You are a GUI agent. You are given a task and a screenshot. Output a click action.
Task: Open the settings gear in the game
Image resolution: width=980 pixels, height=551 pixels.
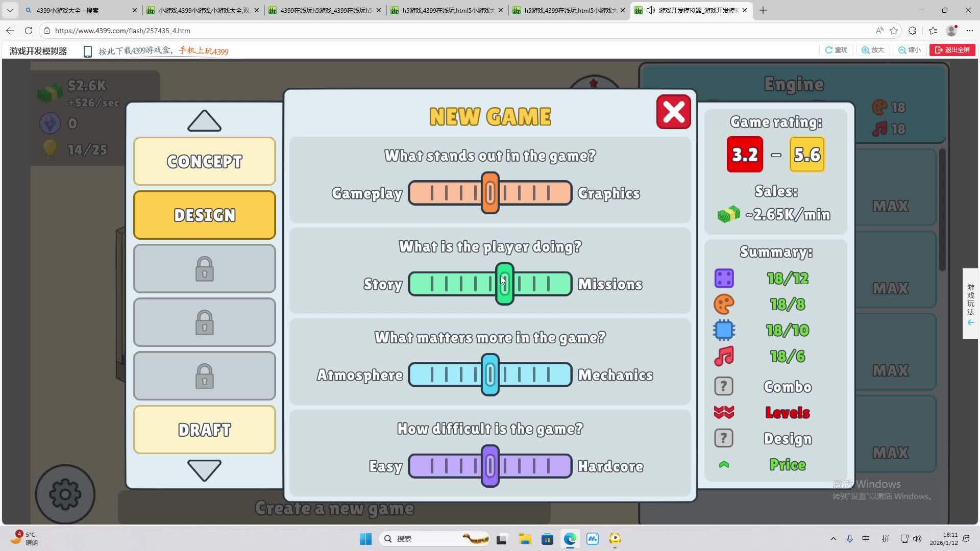(x=65, y=494)
